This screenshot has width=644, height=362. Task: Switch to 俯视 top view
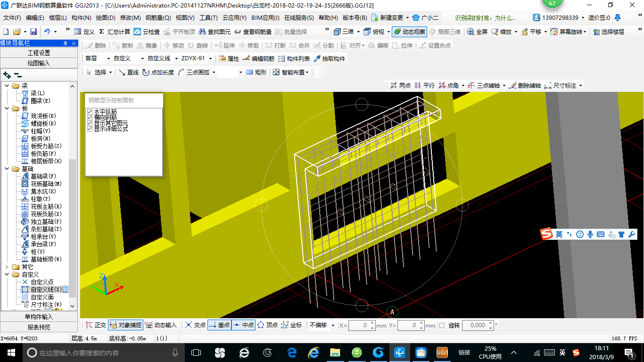(375, 32)
